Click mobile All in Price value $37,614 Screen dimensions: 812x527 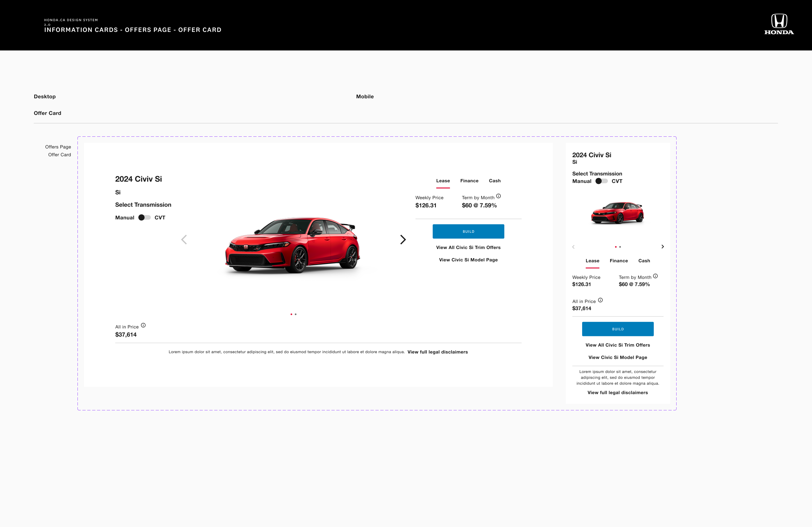(582, 308)
